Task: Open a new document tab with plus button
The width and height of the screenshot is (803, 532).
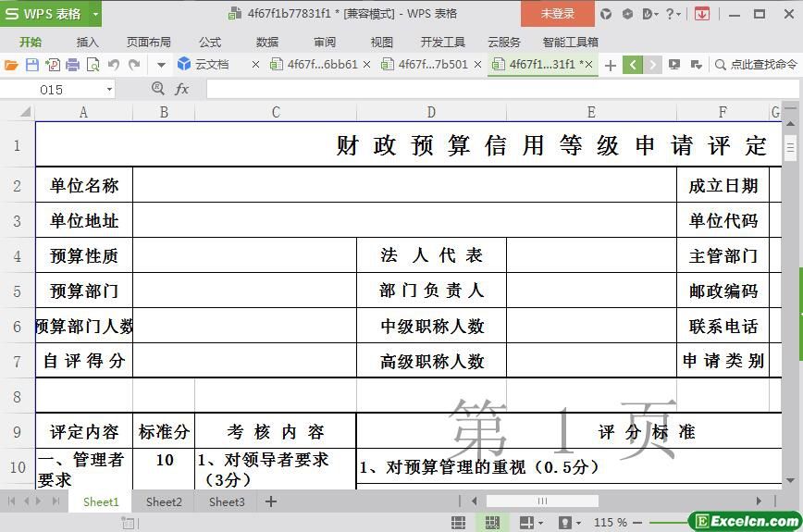Action: coord(610,65)
